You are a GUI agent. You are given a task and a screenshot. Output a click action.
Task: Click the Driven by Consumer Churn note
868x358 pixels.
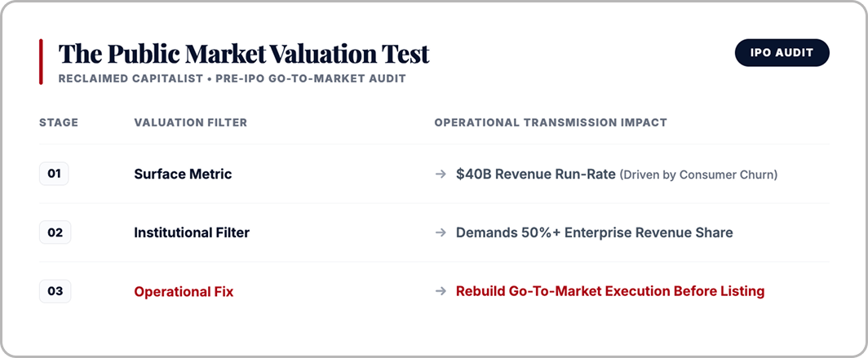click(698, 175)
